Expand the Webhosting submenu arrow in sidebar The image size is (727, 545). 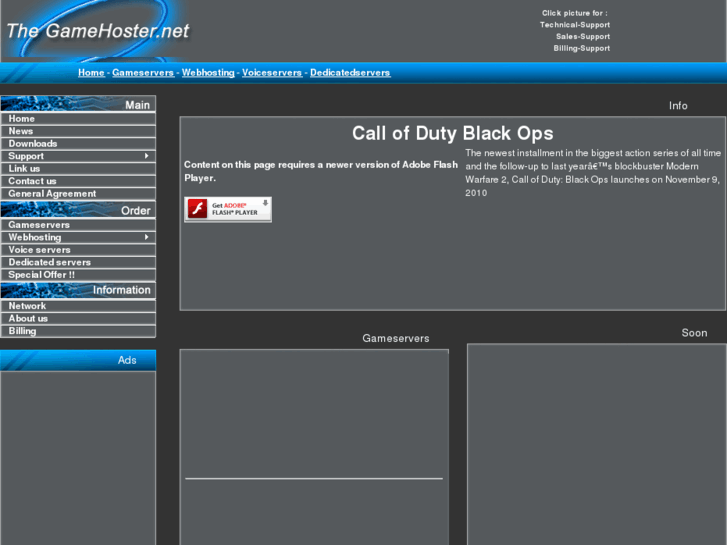[147, 237]
